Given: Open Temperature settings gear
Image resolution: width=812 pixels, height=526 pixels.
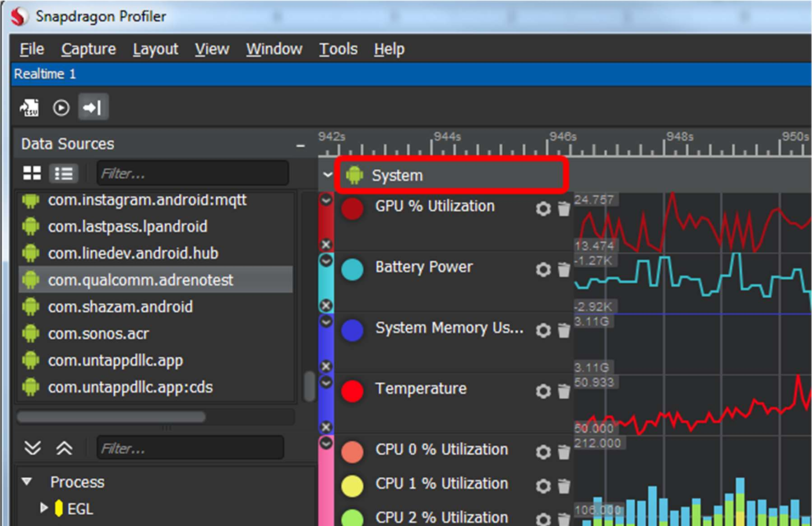Looking at the screenshot, I should tap(543, 392).
